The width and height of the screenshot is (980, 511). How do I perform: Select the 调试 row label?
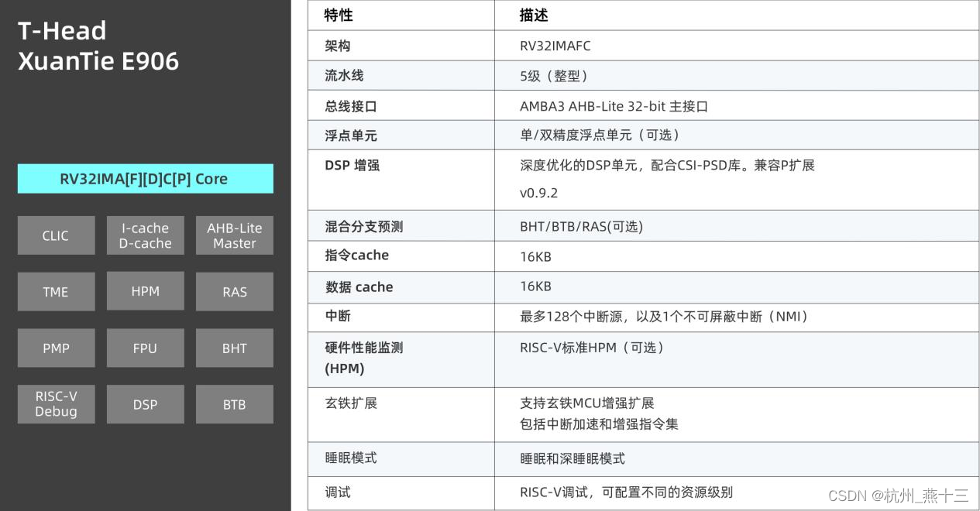click(338, 492)
